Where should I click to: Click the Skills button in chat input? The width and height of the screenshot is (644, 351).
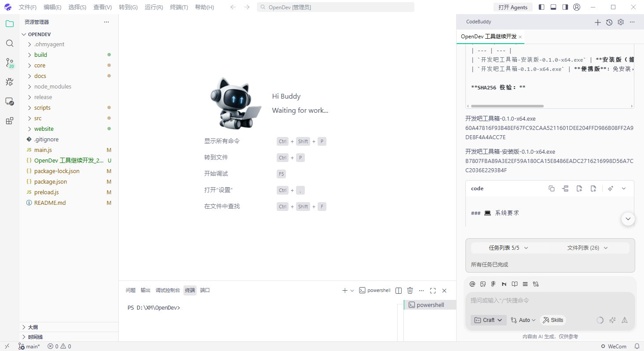click(553, 320)
